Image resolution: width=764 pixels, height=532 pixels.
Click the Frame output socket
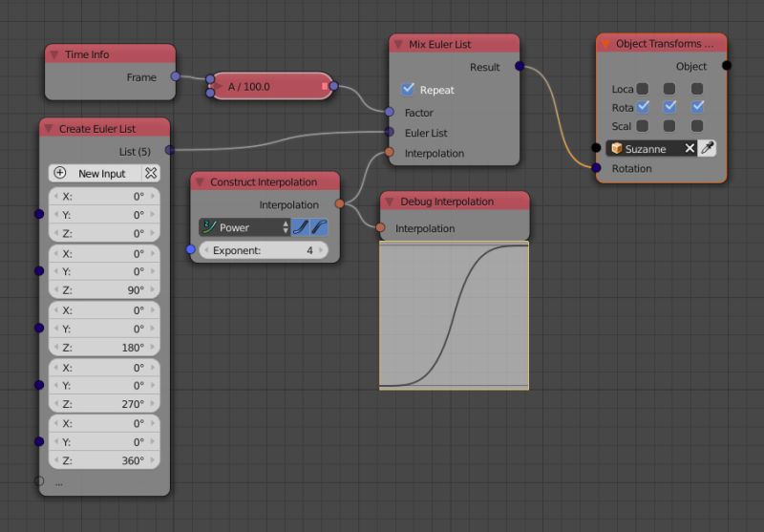176,76
